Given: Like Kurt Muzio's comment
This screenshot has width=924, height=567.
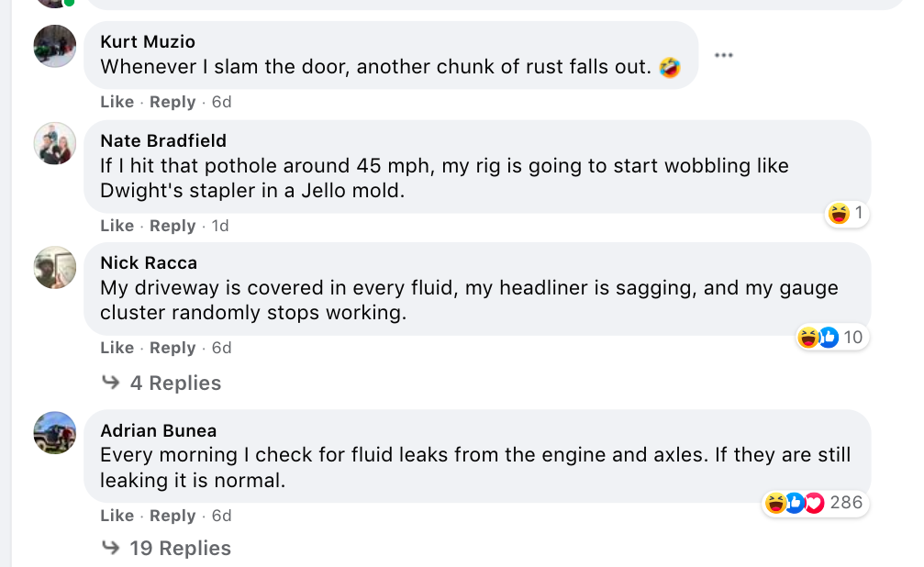Looking at the screenshot, I should click(x=117, y=102).
